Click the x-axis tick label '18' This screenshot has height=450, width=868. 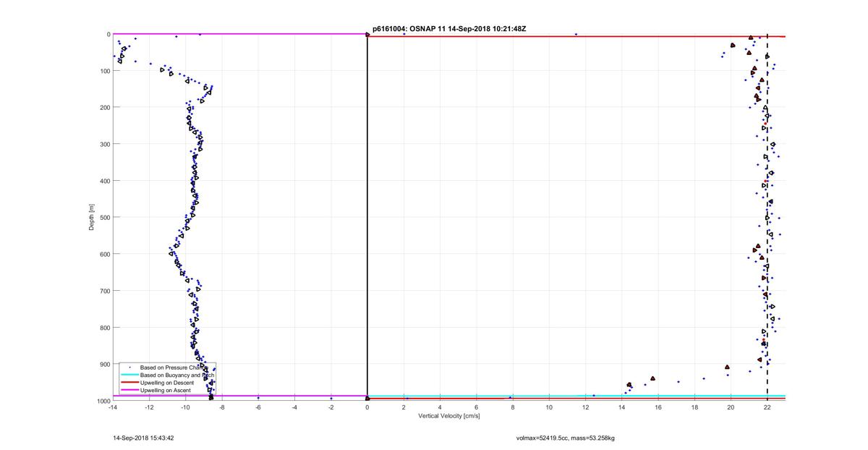coord(694,407)
